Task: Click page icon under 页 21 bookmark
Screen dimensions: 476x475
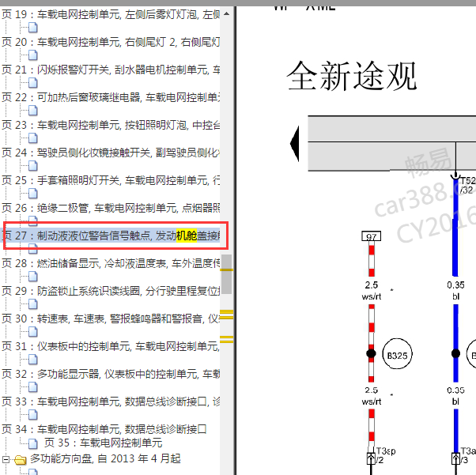Action: 32,83
